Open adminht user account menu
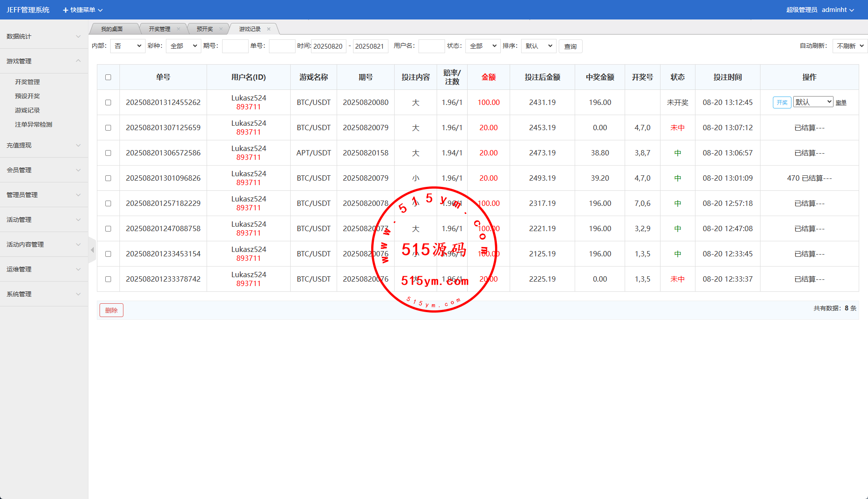 click(837, 10)
